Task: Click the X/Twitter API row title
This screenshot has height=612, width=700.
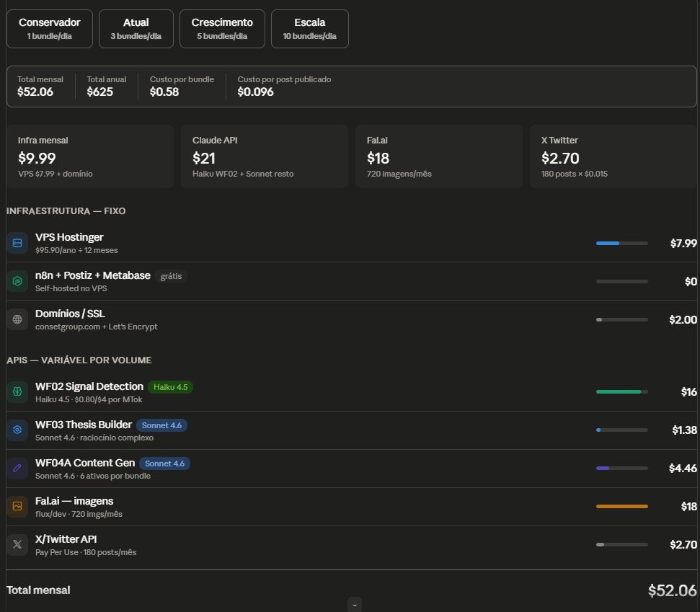Action: [66, 539]
